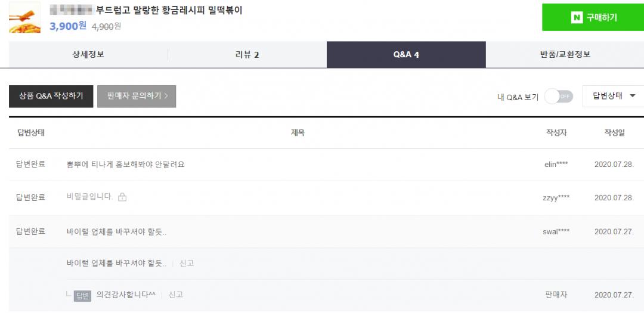Screen dimensions: 644x313
Task: Toggle the 내 Q&A 보기 switch
Action: point(558,97)
